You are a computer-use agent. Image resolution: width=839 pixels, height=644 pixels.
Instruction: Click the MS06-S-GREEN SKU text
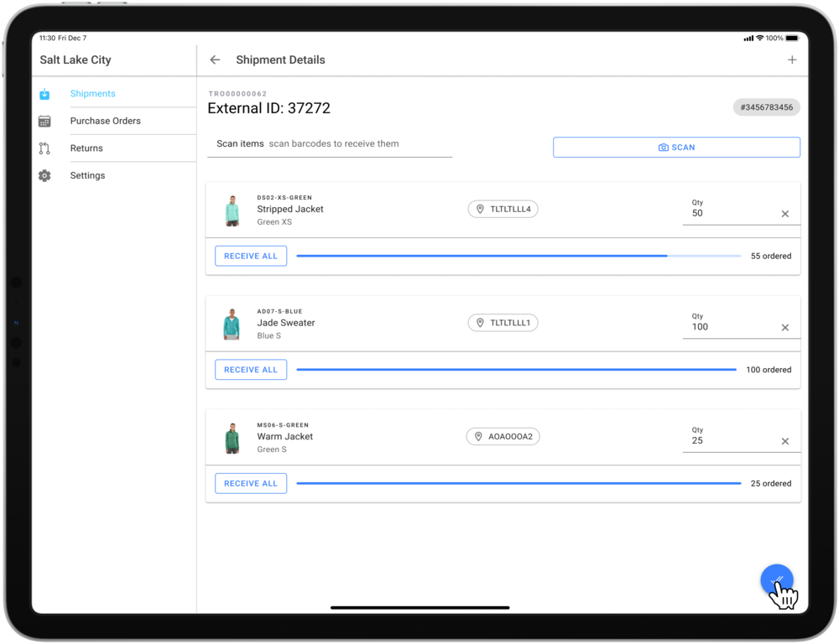283,425
